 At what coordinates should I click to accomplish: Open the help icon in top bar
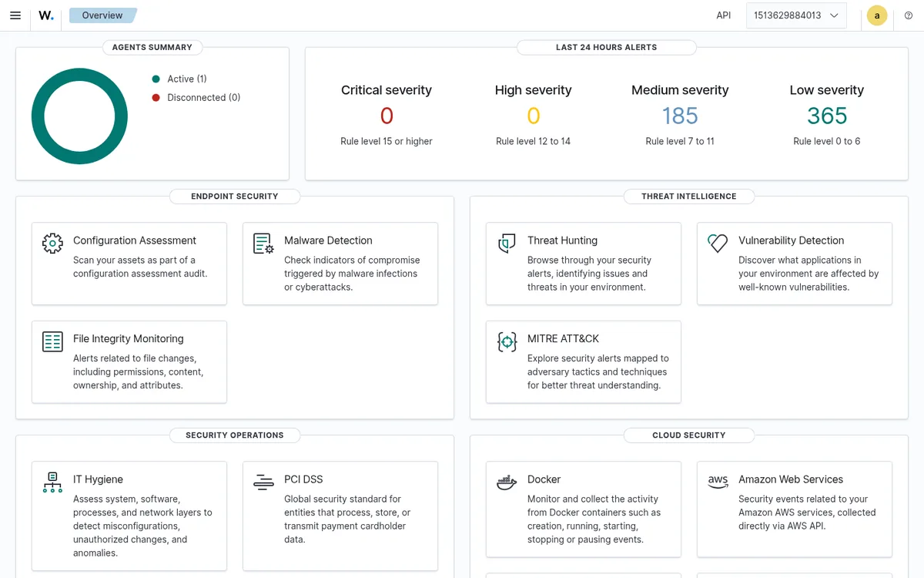pyautogui.click(x=909, y=15)
